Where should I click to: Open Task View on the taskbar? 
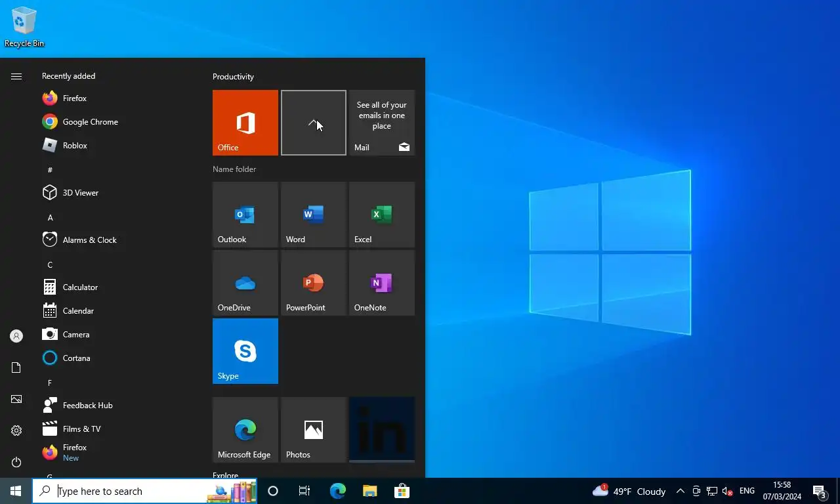pos(304,491)
